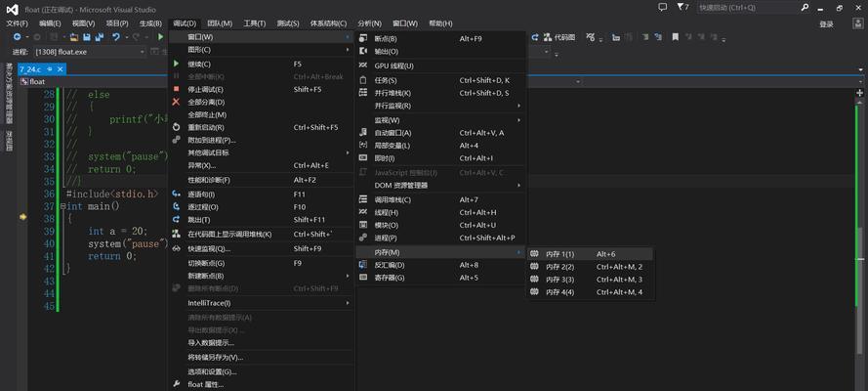Expand the 监视(W) watch submenu
The width and height of the screenshot is (868, 391).
(x=440, y=120)
